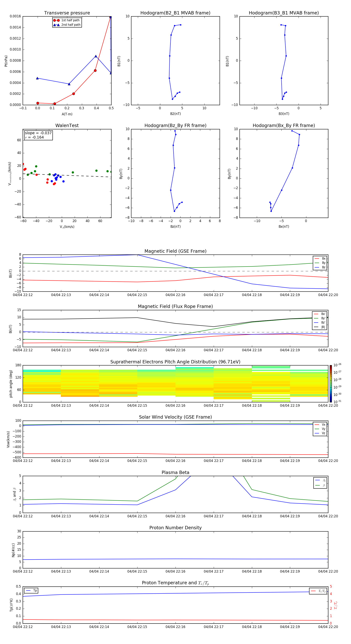This screenshot has width=351, height=644.
Task: Click 'A(T·m)' axis label
Action: [67, 114]
